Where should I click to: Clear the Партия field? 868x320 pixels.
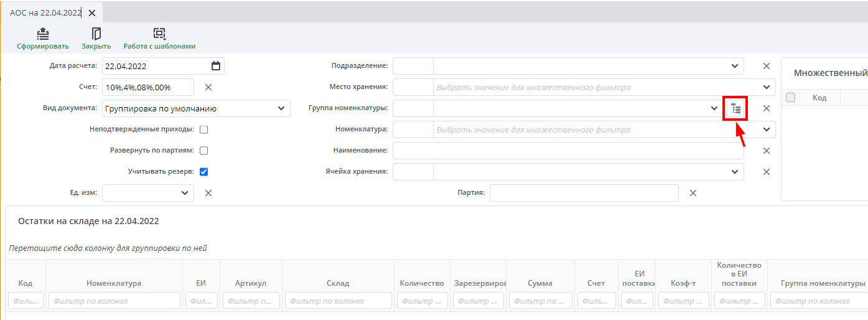click(x=693, y=193)
